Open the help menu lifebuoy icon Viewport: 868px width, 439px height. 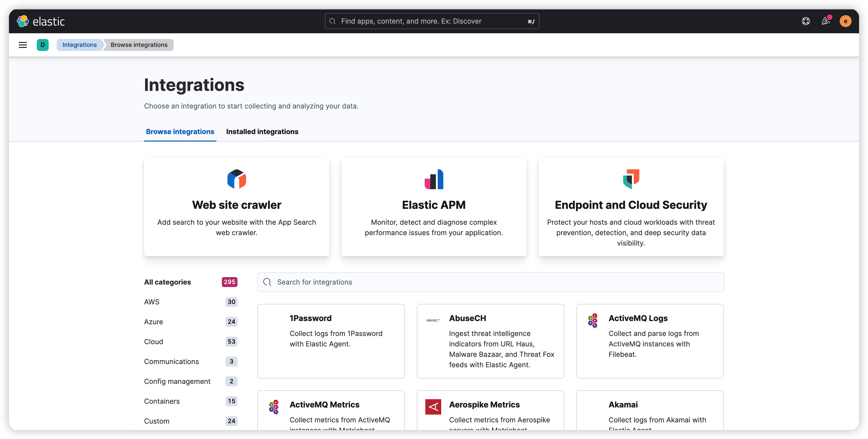click(x=806, y=21)
